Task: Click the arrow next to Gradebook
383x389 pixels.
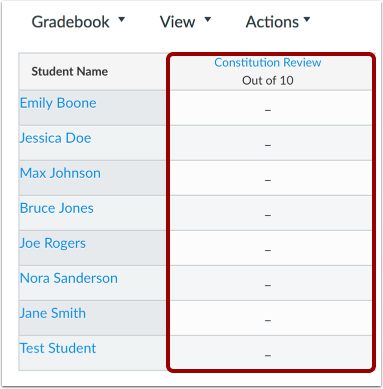Action: pyautogui.click(x=122, y=20)
